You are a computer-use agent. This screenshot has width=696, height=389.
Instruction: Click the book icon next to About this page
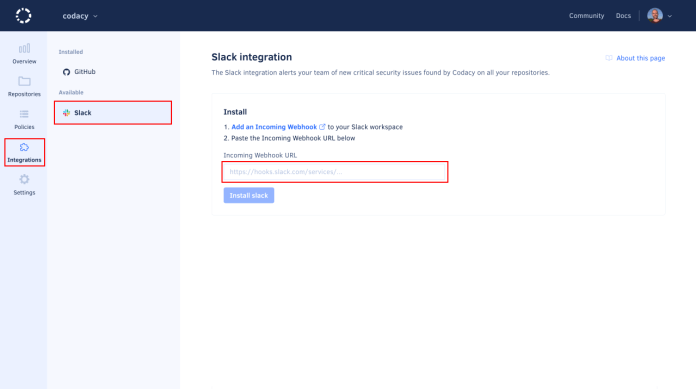[x=609, y=58]
